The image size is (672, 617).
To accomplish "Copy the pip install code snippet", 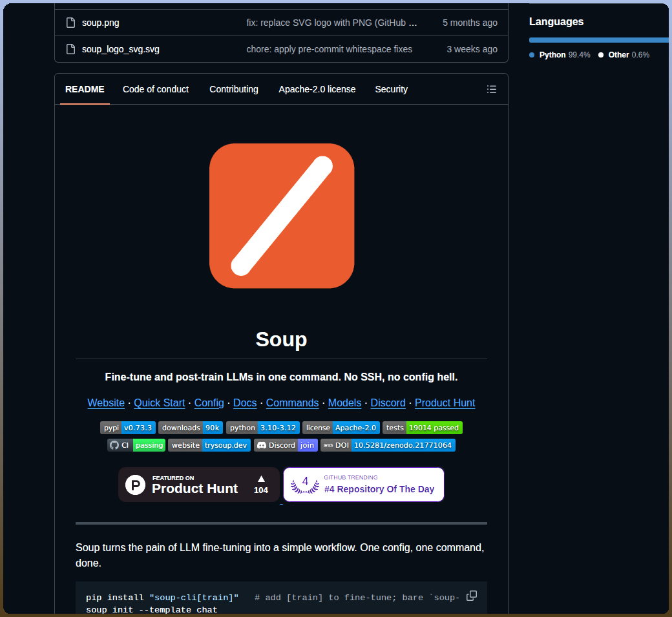I will coord(472,596).
